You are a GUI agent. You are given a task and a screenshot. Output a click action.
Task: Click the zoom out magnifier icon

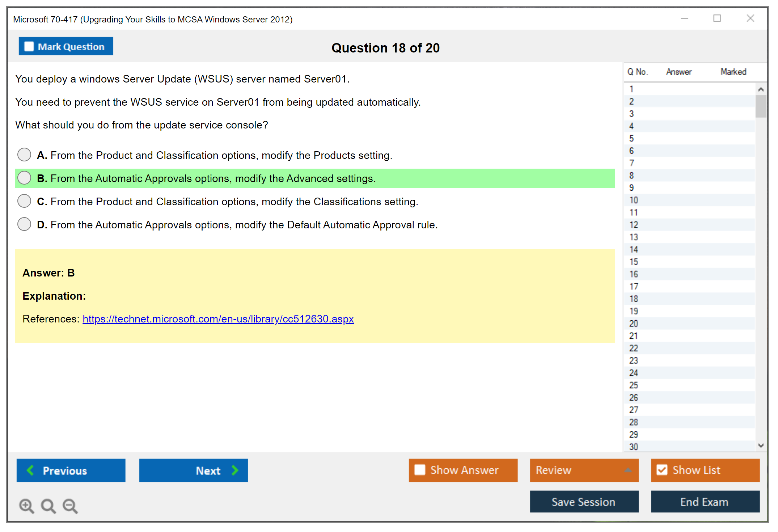[x=70, y=506]
